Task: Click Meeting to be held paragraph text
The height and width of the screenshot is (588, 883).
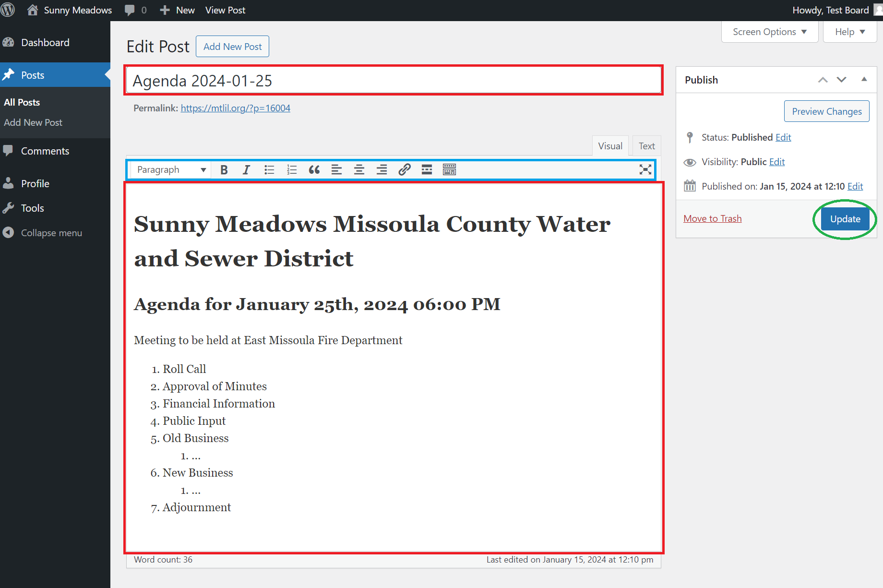Action: click(x=268, y=340)
